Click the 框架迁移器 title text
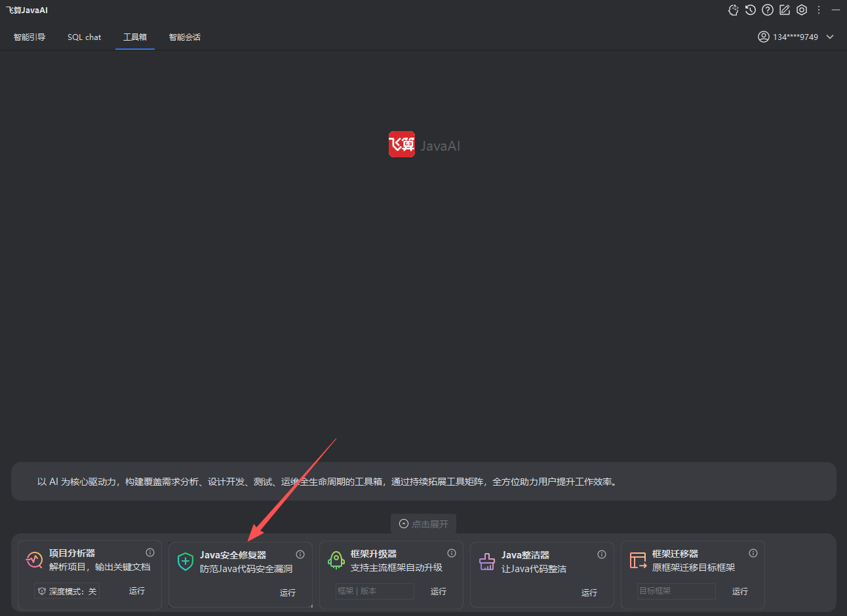847x616 pixels. (x=675, y=554)
